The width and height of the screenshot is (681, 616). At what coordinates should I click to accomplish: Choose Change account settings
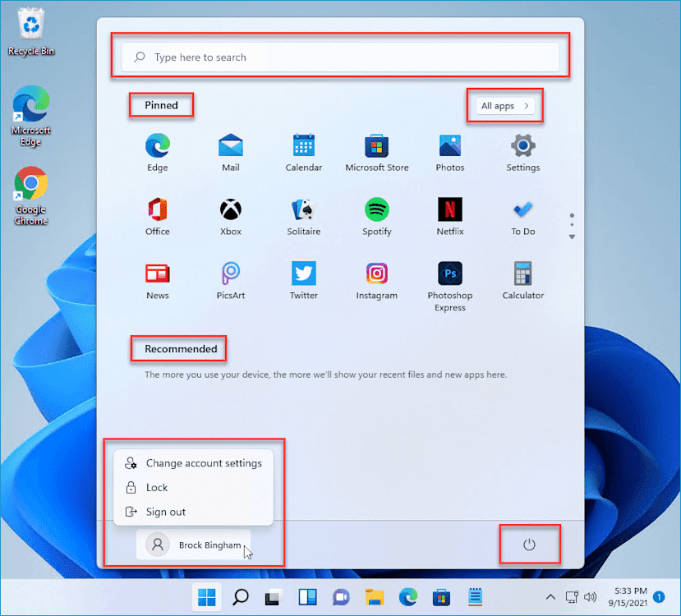pos(194,463)
